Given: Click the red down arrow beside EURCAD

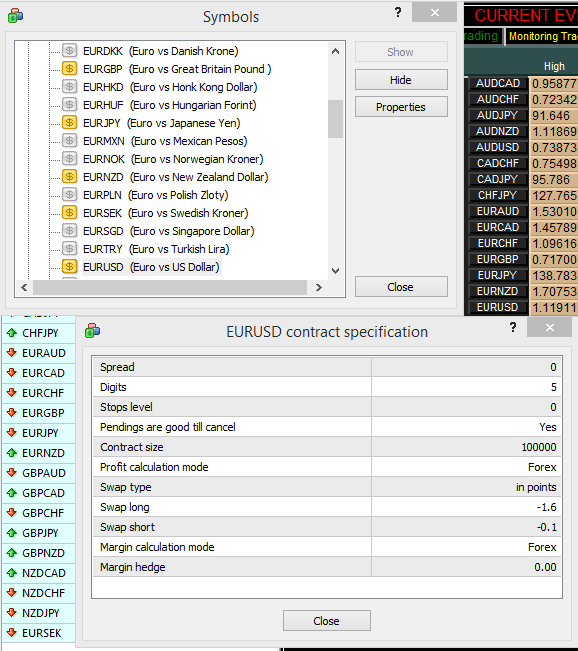Looking at the screenshot, I should pos(12,372).
